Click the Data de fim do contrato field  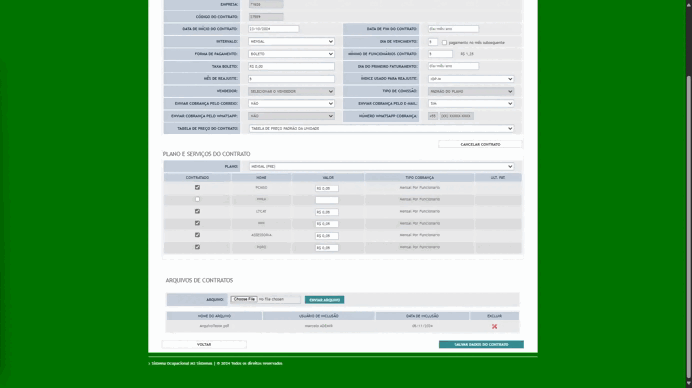pyautogui.click(x=453, y=29)
